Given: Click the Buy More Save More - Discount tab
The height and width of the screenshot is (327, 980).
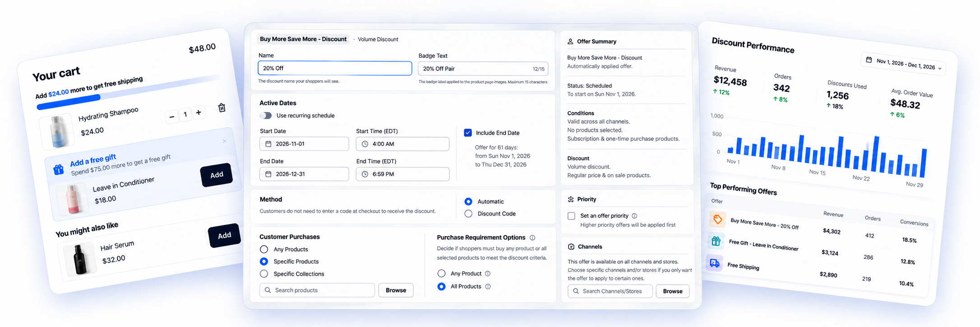Looking at the screenshot, I should [303, 39].
